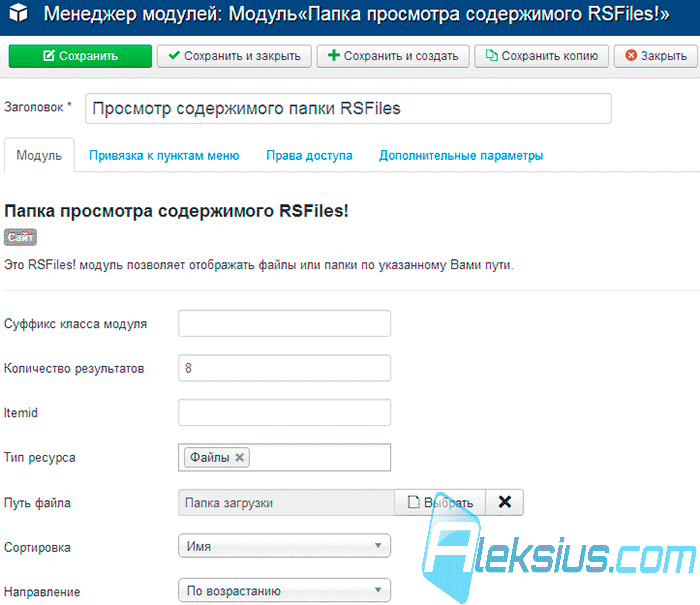Click the Сортировка label
Image resolution: width=700 pixels, height=605 pixels.
click(38, 547)
